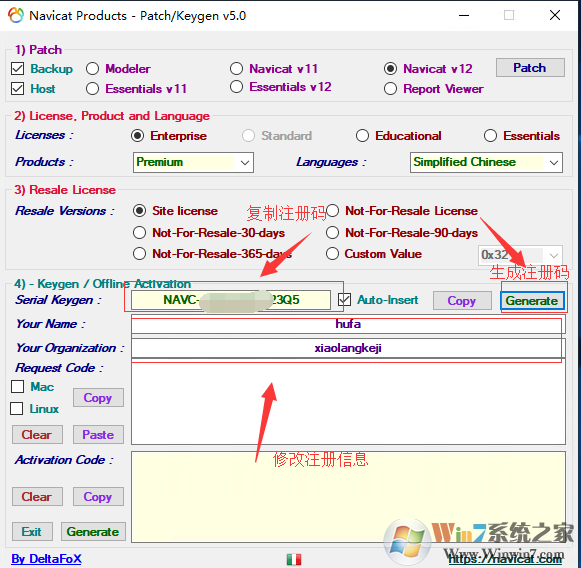Click the Activation Code text area
The width and height of the screenshot is (581, 568).
click(348, 497)
